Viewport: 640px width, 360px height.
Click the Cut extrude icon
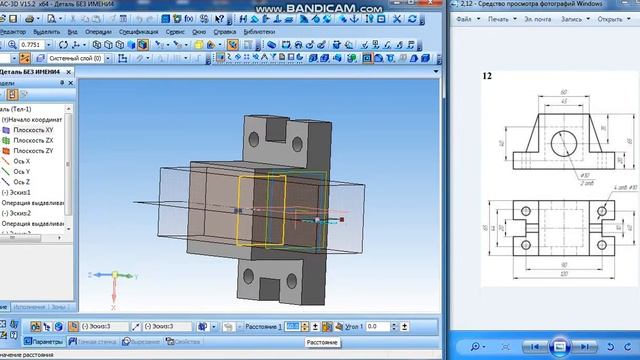325,58
